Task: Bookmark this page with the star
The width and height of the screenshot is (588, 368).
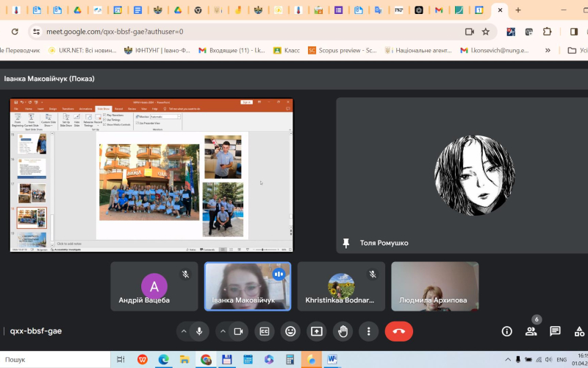Action: [x=486, y=32]
